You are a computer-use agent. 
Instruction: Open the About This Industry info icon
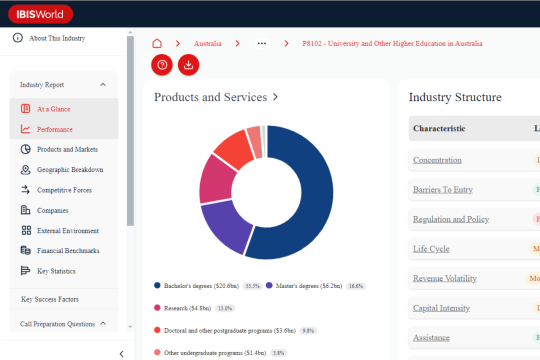tap(18, 38)
